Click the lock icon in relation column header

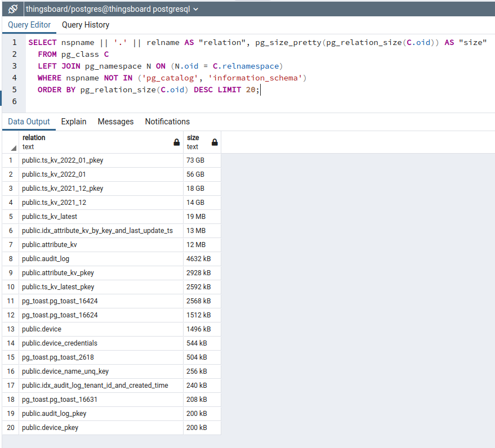point(177,142)
